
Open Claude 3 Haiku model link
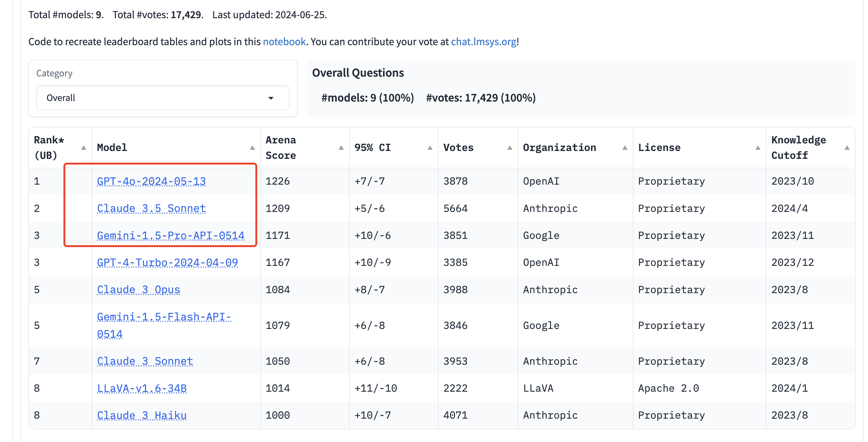pos(142,415)
